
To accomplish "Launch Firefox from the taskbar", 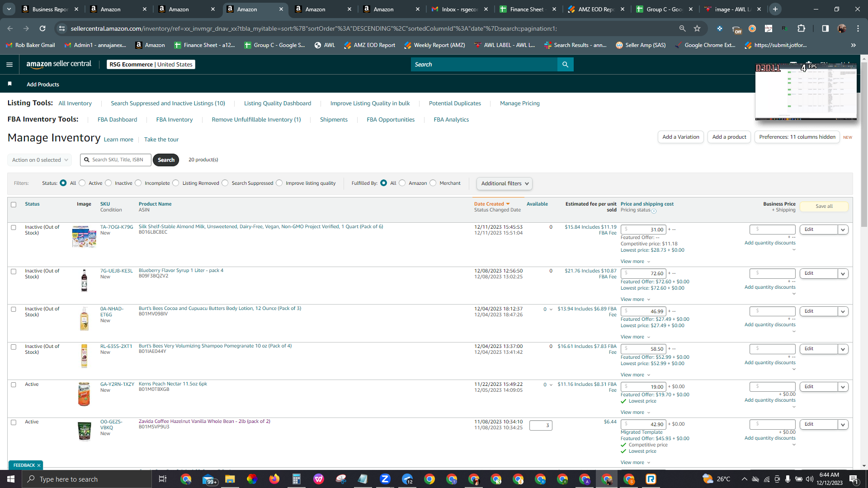I will (x=274, y=479).
